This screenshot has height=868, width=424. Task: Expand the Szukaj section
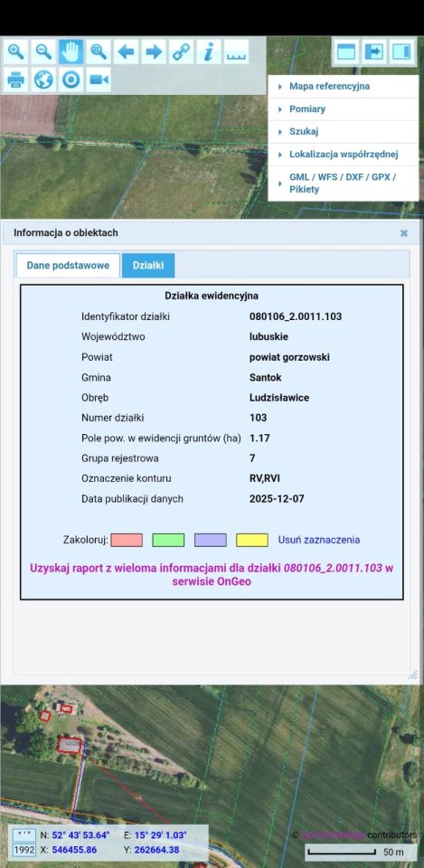click(344, 132)
